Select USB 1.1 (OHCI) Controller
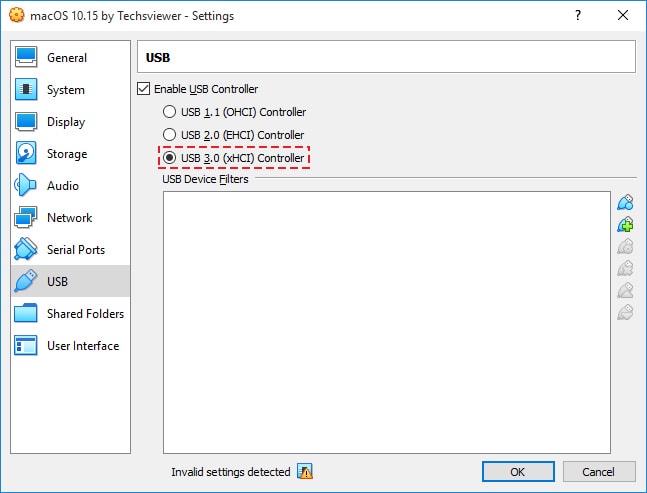 click(x=234, y=112)
